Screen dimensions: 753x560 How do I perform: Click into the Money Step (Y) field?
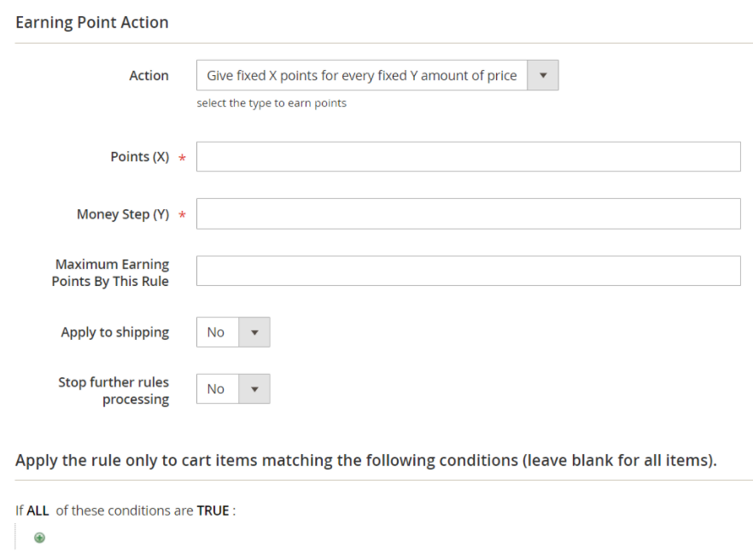click(x=468, y=214)
